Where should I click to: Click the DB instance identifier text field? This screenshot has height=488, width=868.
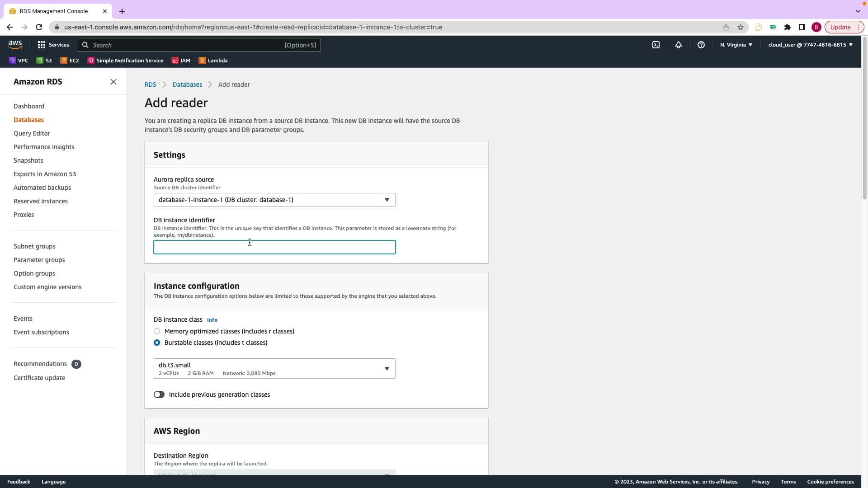274,247
